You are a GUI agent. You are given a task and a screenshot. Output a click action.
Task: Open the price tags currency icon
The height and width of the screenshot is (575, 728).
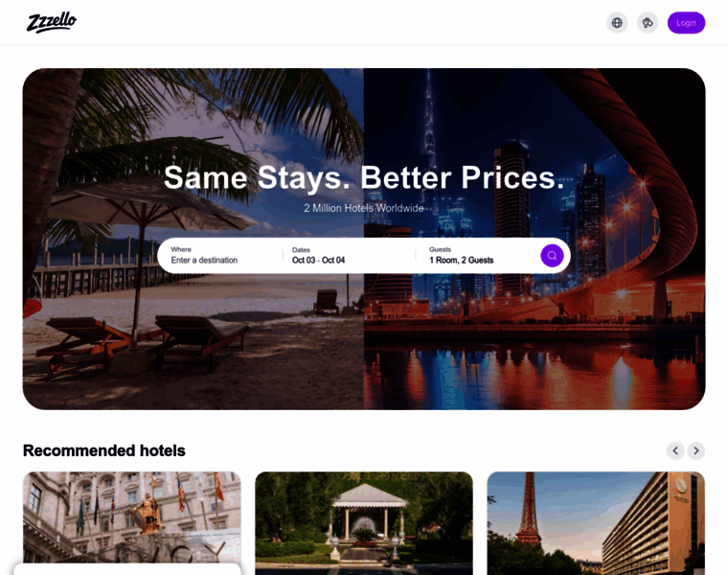tap(648, 23)
